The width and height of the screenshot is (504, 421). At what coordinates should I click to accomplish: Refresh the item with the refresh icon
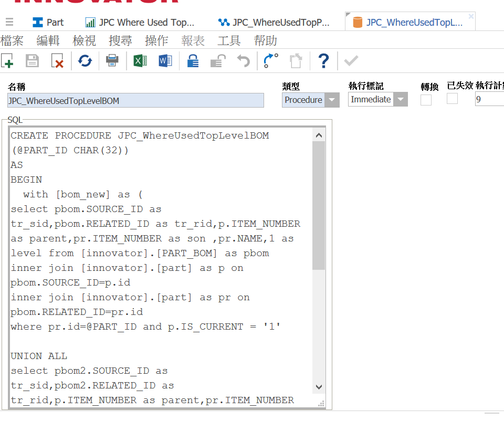click(x=85, y=61)
